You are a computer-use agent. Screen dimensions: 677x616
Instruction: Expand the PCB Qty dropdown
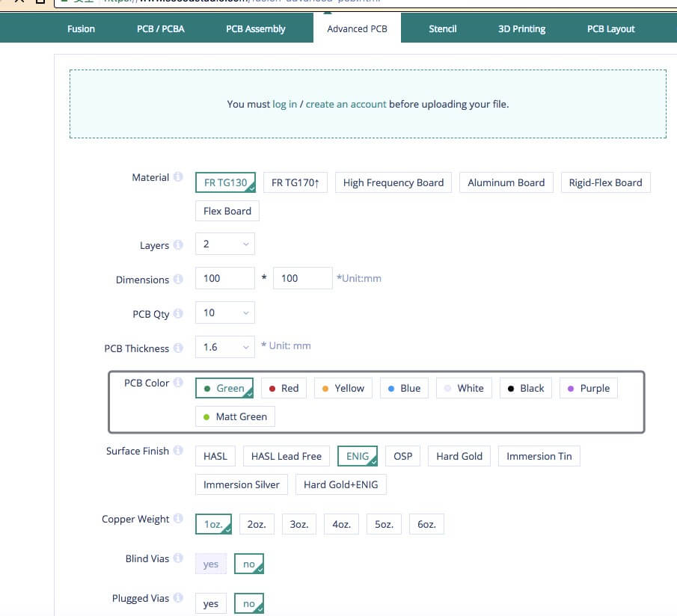[x=224, y=312]
